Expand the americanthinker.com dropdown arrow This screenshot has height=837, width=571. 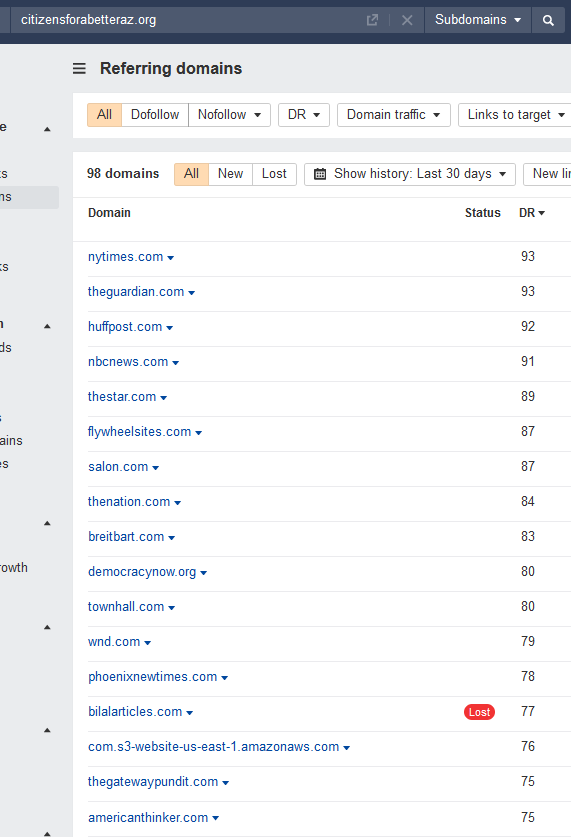click(216, 818)
